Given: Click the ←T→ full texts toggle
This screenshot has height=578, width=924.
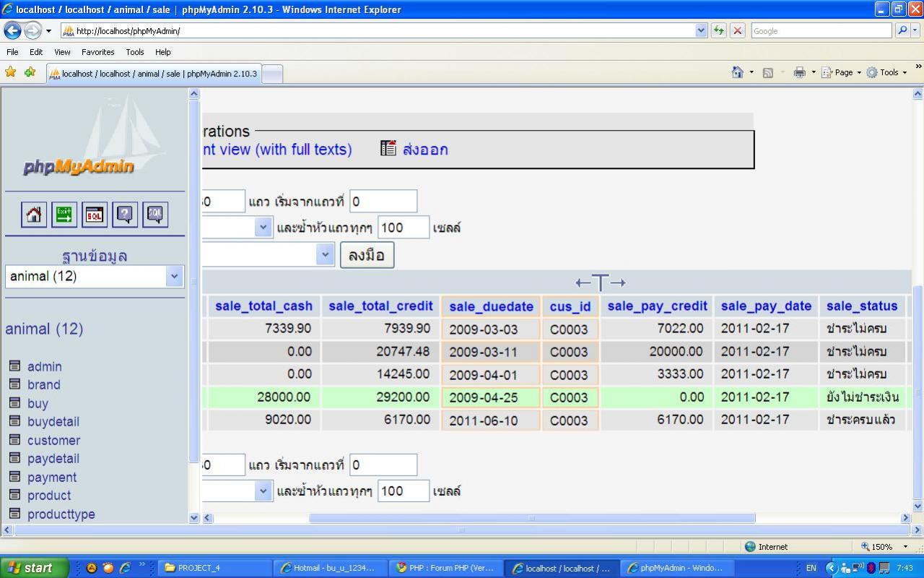Looking at the screenshot, I should [600, 282].
